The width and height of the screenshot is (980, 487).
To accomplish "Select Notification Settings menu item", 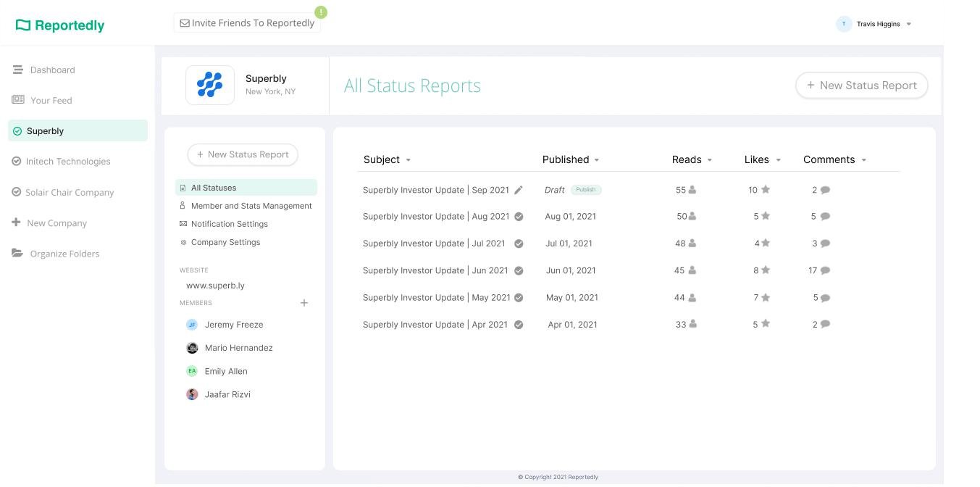I will [x=229, y=224].
